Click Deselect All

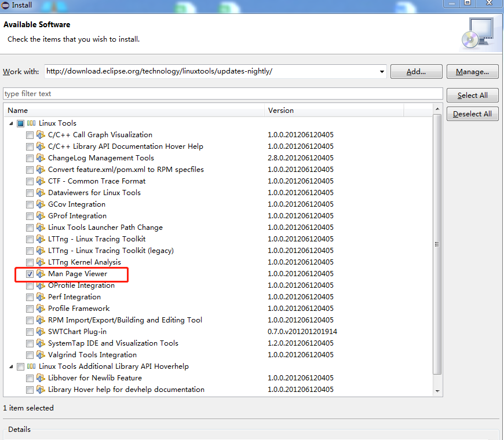(472, 113)
